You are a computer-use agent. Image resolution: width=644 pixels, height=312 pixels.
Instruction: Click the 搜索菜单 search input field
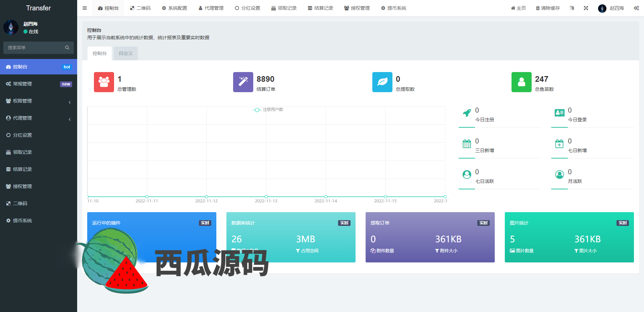point(34,48)
